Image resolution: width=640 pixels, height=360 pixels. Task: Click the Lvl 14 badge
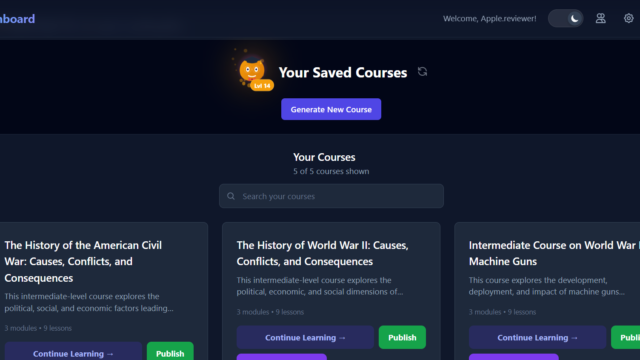[262, 86]
